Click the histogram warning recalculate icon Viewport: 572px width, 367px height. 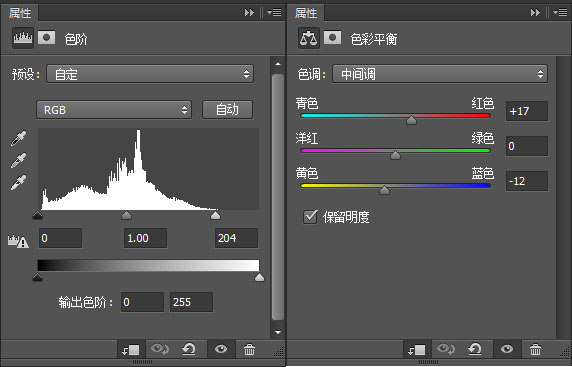tap(18, 241)
